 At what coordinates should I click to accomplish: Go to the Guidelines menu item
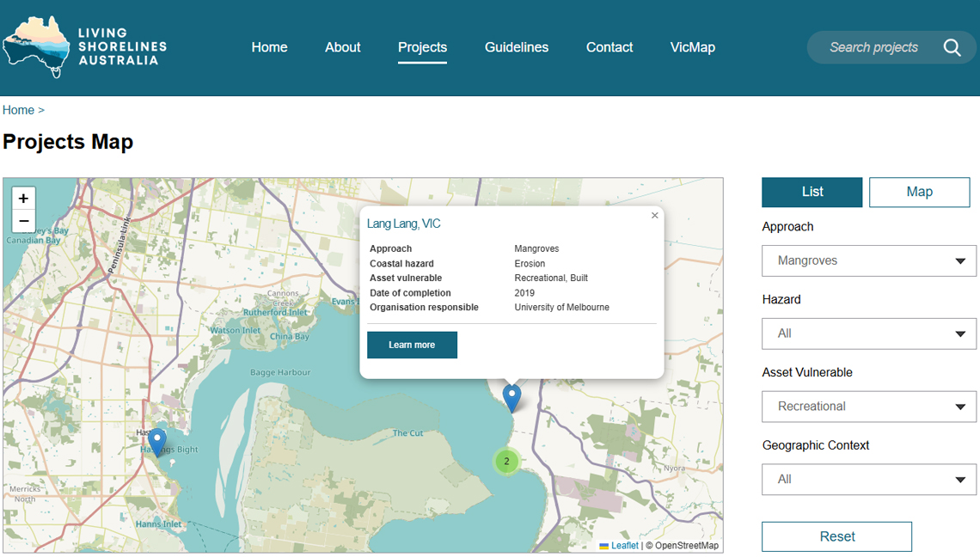click(516, 47)
